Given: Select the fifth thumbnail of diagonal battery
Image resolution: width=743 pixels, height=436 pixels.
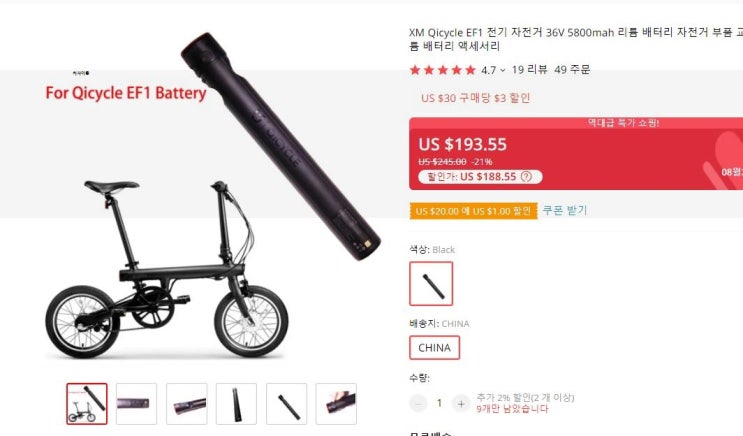Looking at the screenshot, I should pos(287,404).
